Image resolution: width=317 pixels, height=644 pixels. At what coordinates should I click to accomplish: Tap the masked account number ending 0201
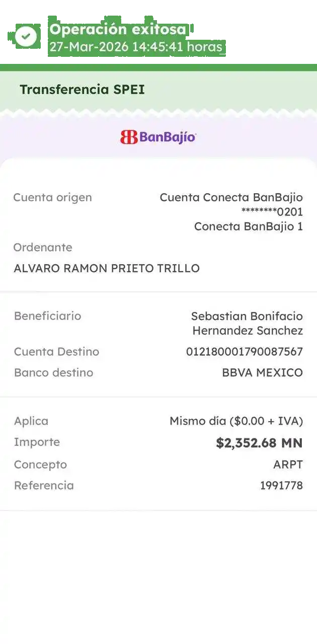pyautogui.click(x=272, y=212)
